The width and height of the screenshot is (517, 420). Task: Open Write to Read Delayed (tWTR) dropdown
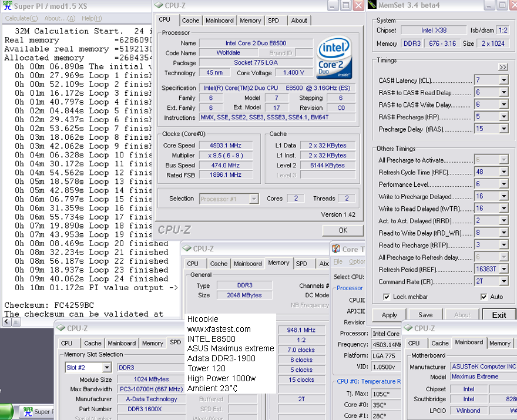(504, 209)
